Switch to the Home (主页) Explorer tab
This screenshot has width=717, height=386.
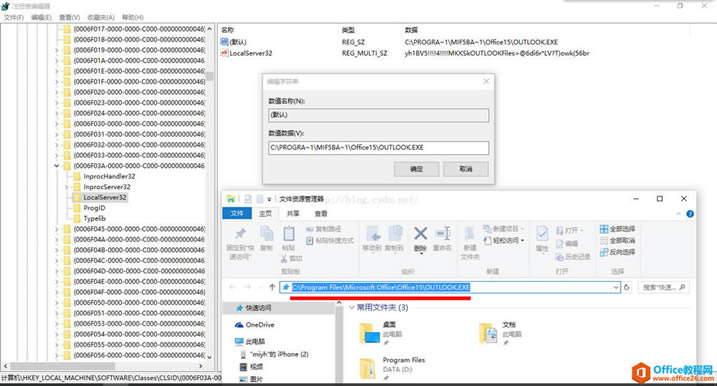pyautogui.click(x=265, y=214)
